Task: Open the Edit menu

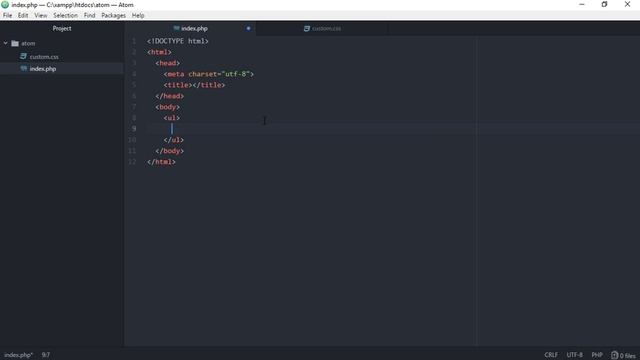Action: coord(23,16)
